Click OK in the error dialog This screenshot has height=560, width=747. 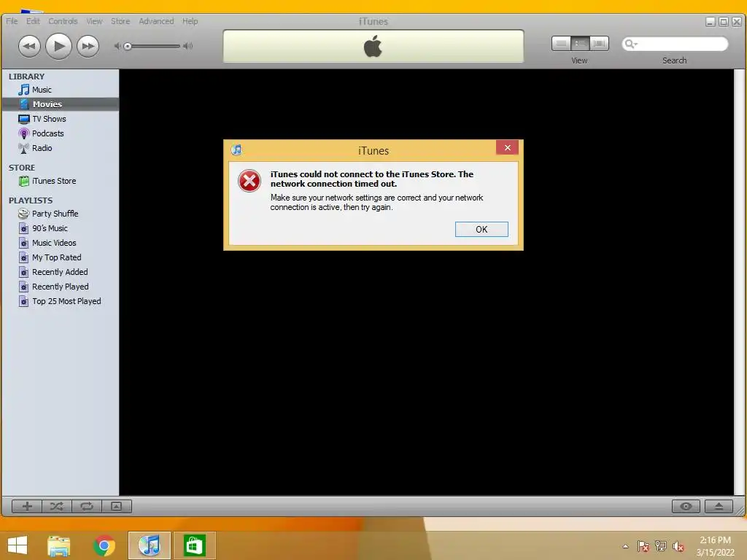click(481, 230)
